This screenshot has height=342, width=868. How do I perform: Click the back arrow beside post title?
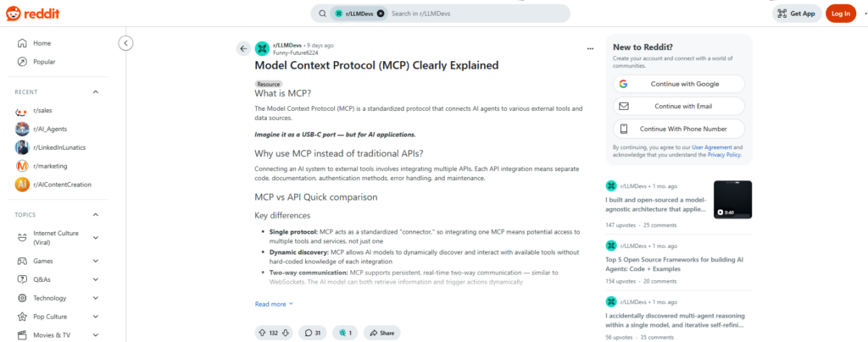(243, 48)
